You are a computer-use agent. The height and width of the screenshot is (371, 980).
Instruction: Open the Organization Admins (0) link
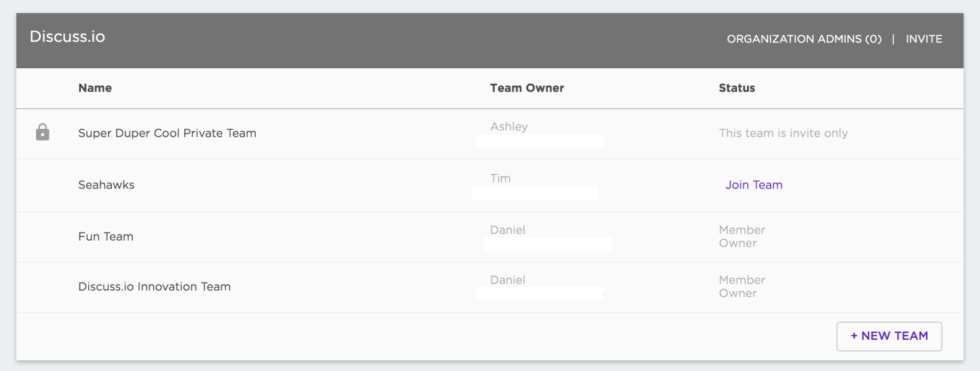804,39
